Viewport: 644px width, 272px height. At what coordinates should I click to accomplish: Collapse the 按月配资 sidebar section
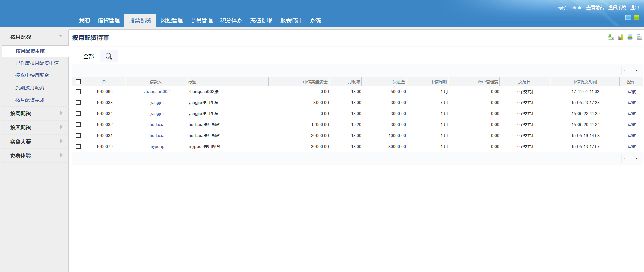coord(60,36)
